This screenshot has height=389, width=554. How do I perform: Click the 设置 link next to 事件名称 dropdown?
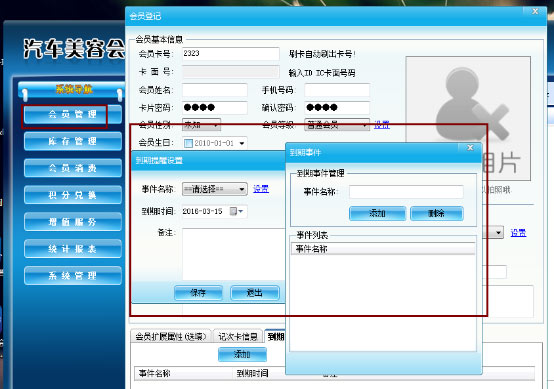[261, 189]
